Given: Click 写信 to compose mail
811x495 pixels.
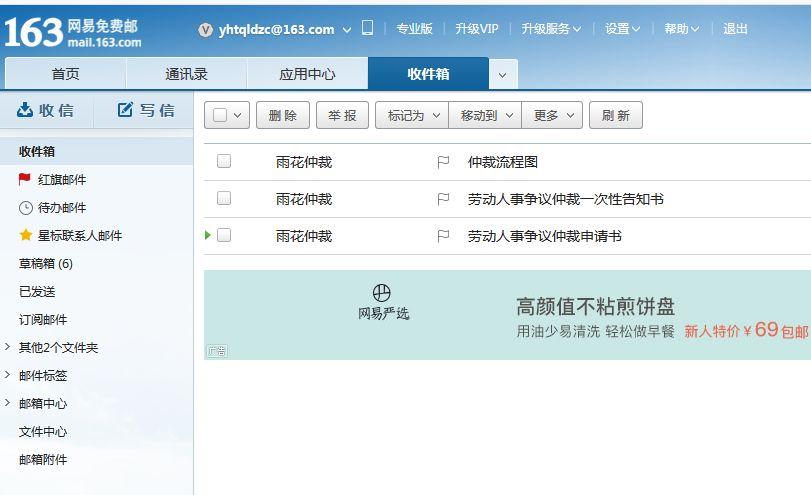Looking at the screenshot, I should tap(146, 110).
